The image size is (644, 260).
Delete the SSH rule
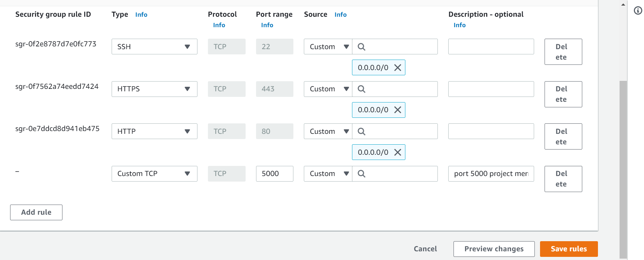563,52
